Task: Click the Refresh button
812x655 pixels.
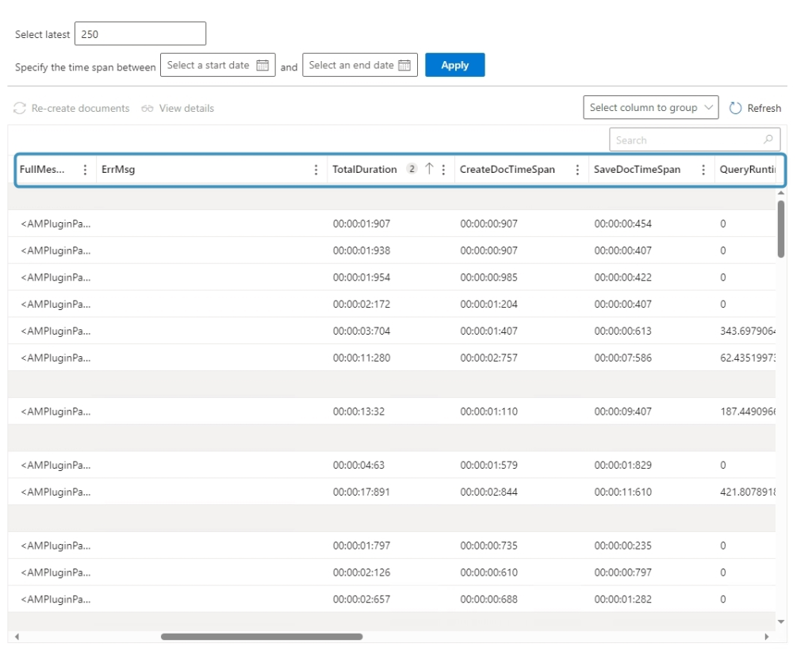Action: click(755, 108)
